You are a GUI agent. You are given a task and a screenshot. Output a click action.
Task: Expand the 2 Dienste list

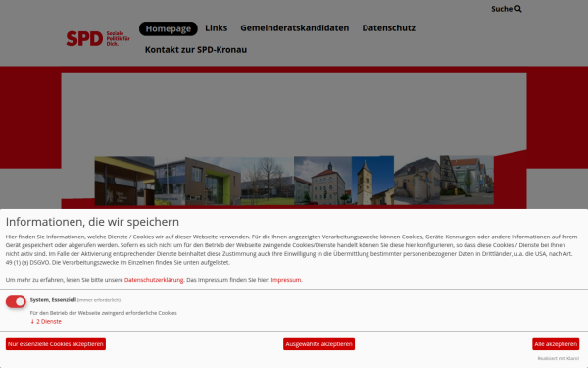pos(46,322)
